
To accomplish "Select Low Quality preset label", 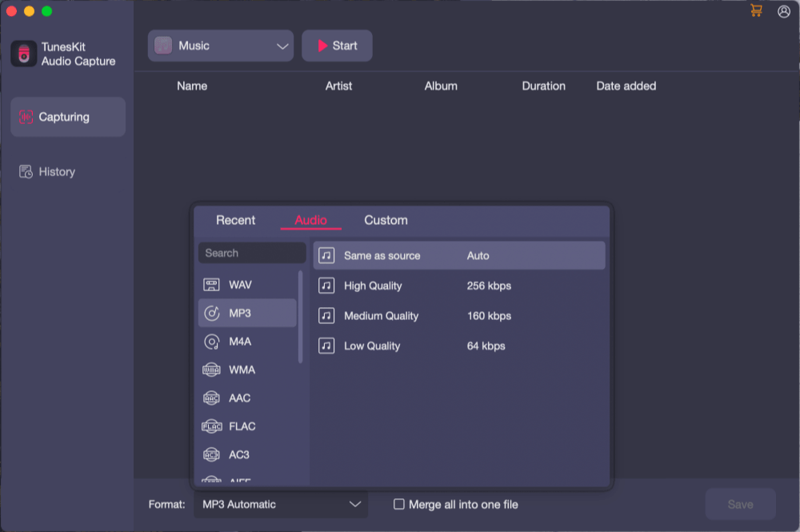I will (372, 346).
